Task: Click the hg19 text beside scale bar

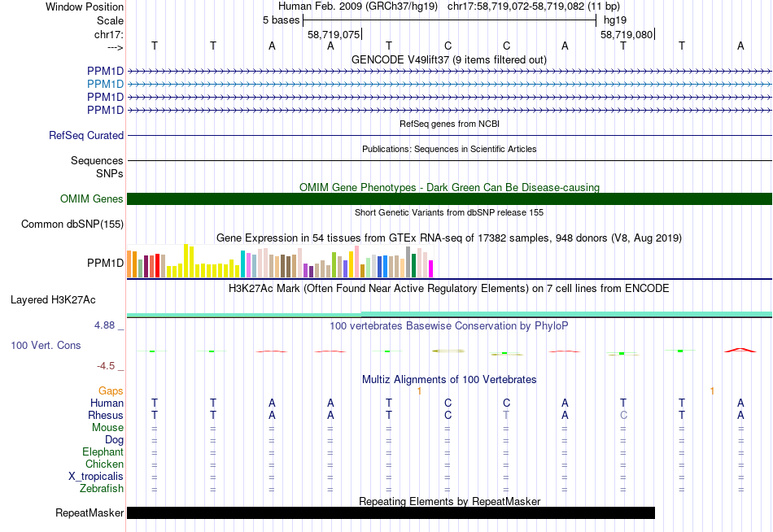Action: coord(615,20)
